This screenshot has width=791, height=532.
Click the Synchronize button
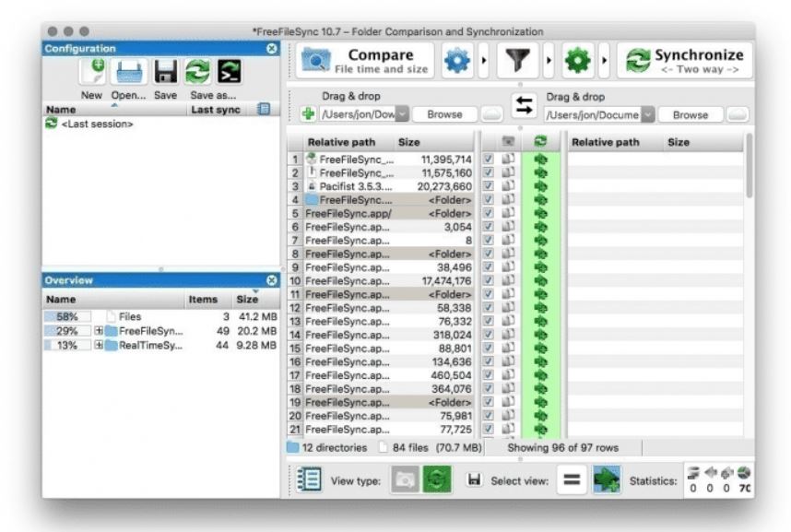pos(685,61)
